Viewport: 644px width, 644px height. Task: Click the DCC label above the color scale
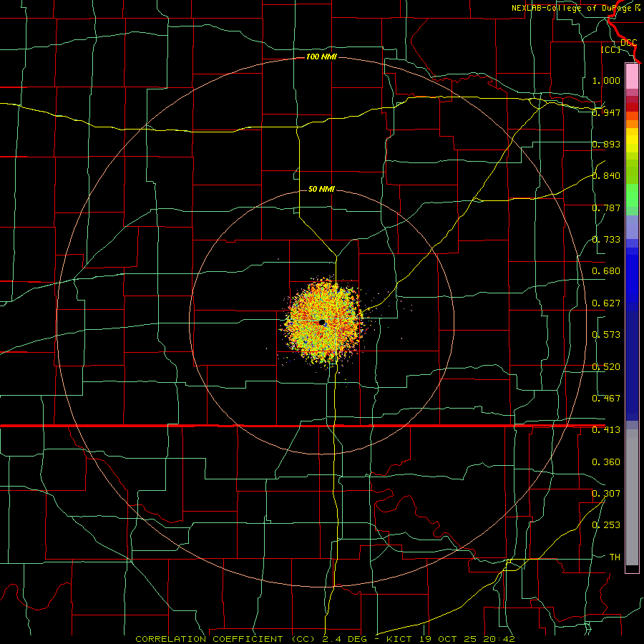[x=628, y=43]
